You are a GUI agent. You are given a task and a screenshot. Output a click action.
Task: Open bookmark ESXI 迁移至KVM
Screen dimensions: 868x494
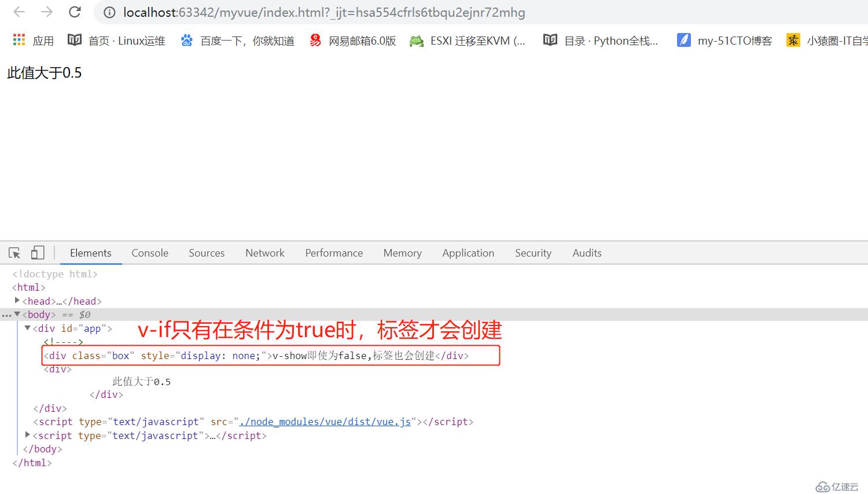point(467,40)
